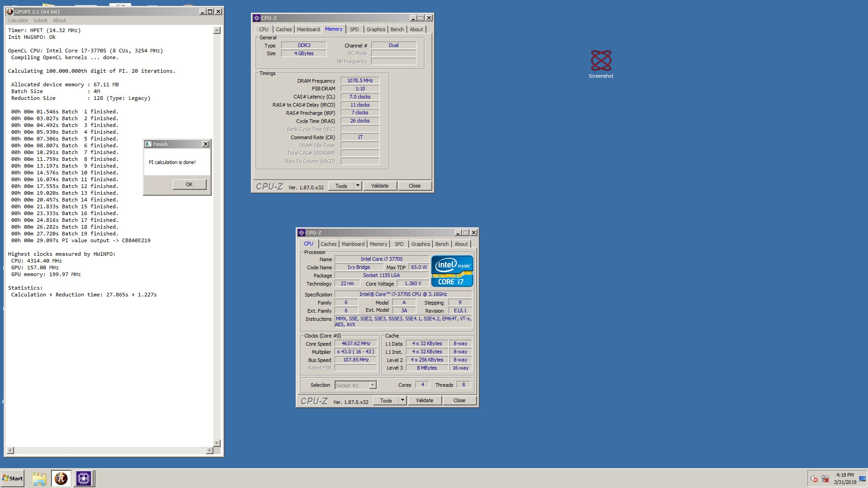
Task: Click GPUPI horizontal scrollbar right arrow
Action: pyautogui.click(x=209, y=450)
